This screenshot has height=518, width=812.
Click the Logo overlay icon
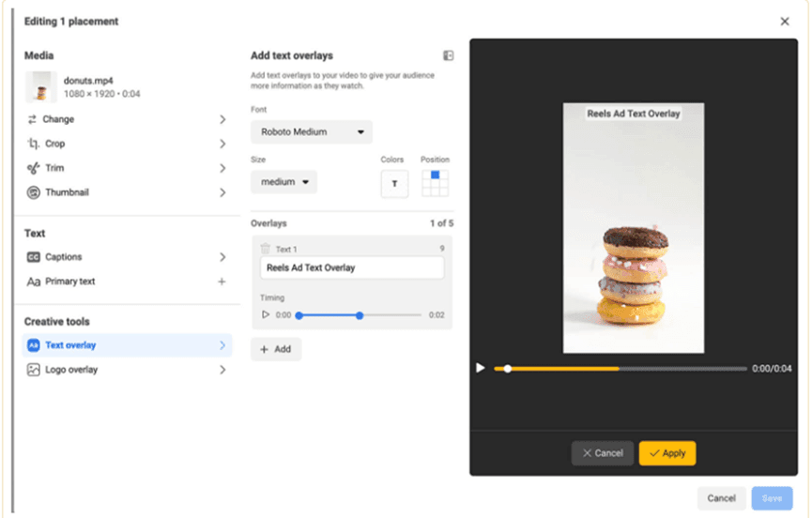tap(33, 370)
